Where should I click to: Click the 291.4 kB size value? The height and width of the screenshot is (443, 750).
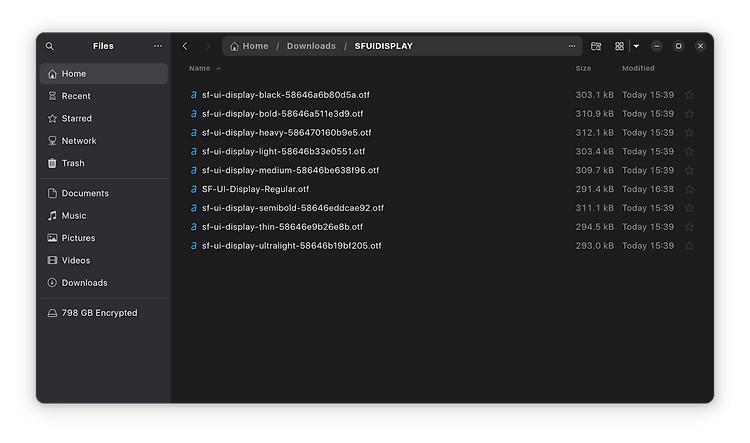(595, 189)
